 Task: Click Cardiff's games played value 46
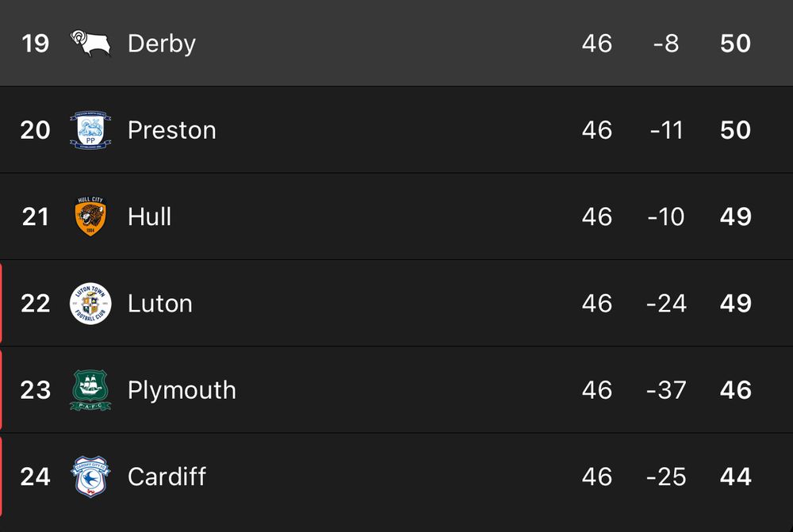click(597, 477)
